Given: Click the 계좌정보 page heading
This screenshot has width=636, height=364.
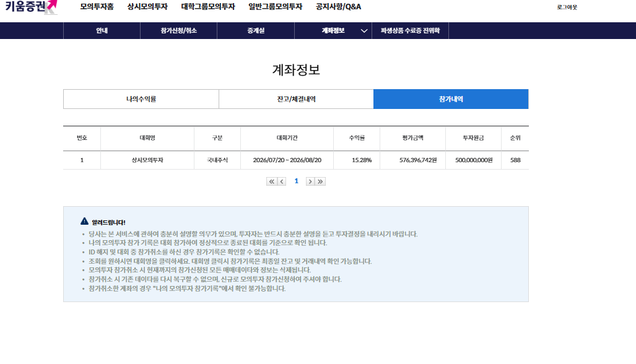Looking at the screenshot, I should pyautogui.click(x=296, y=70).
